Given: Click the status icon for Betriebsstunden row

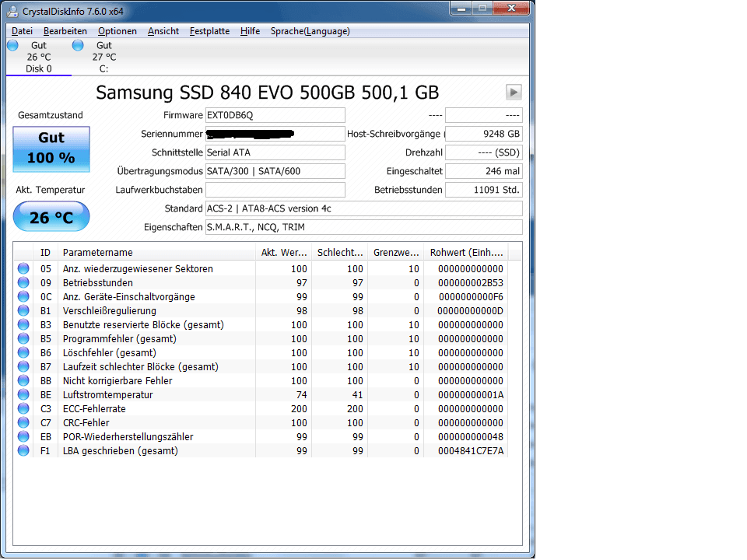Looking at the screenshot, I should pos(23,282).
